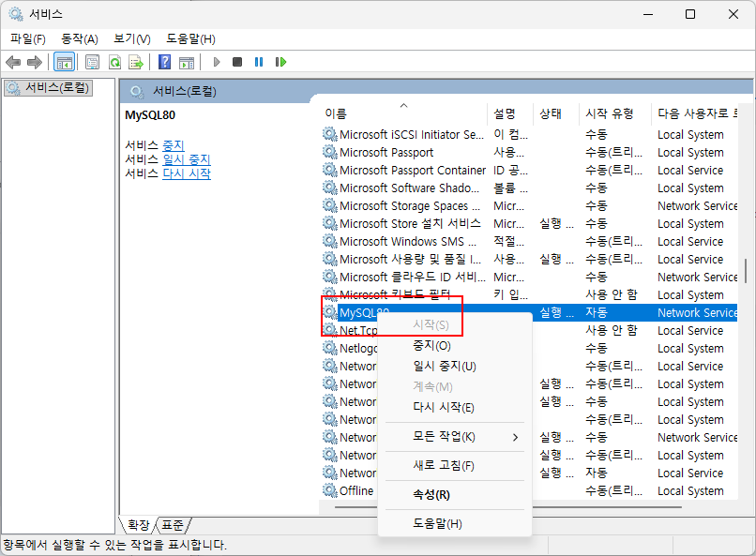Screen dimensions: 756x556
Task: Select Microsoft Storage Spaces service row
Action: pyautogui.click(x=530, y=205)
